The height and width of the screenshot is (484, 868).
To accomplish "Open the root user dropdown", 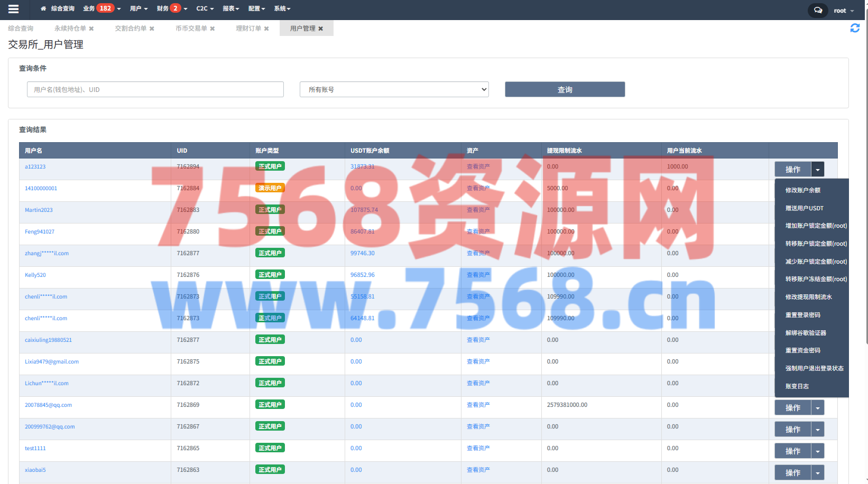I will pyautogui.click(x=844, y=11).
